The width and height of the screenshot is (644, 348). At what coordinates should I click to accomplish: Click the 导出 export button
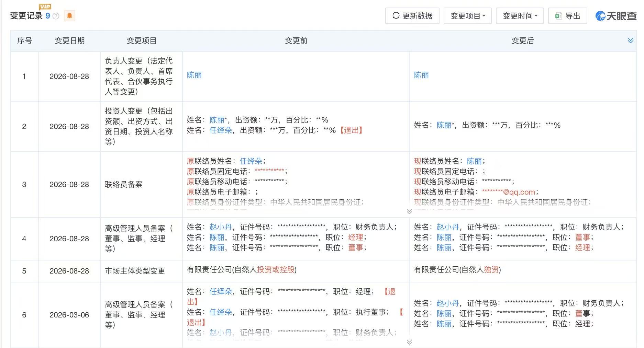coord(567,16)
